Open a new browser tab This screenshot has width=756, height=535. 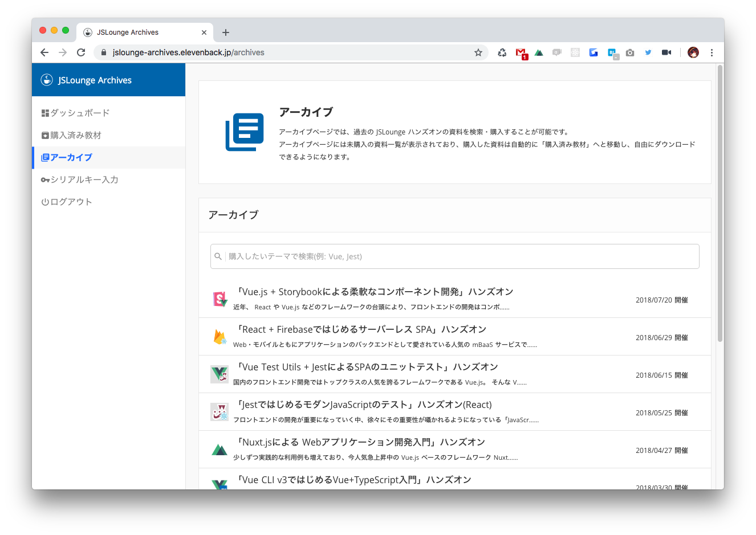(x=226, y=32)
